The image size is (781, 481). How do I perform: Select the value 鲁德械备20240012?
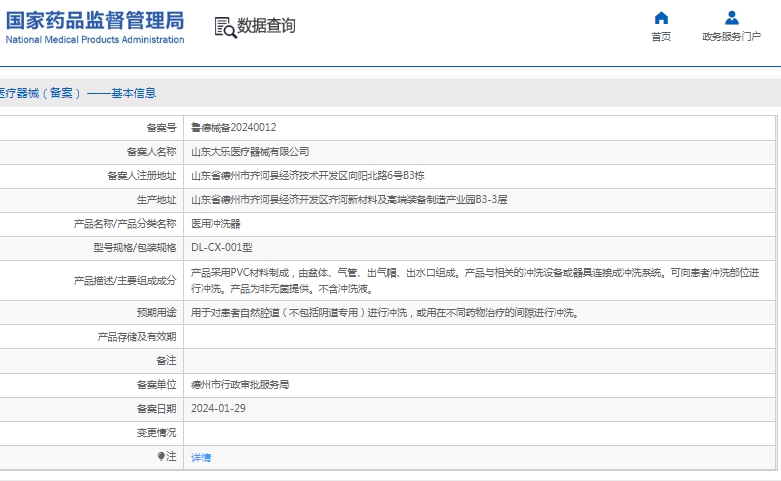[x=234, y=127]
